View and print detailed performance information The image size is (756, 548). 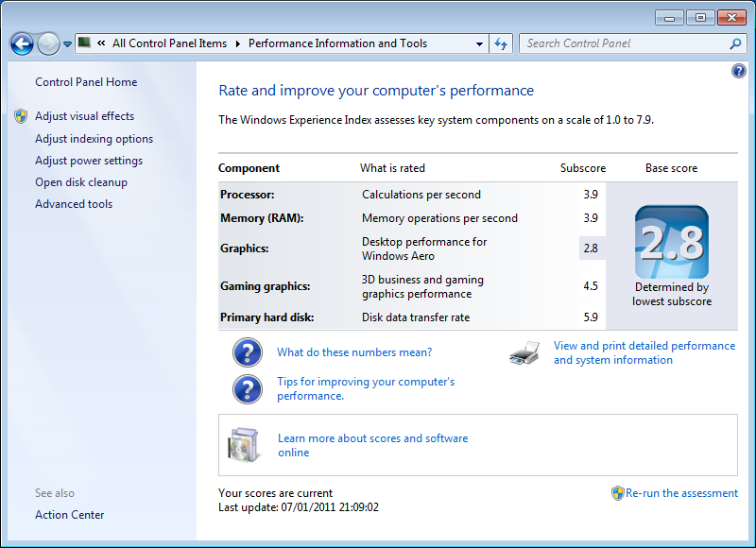click(644, 352)
